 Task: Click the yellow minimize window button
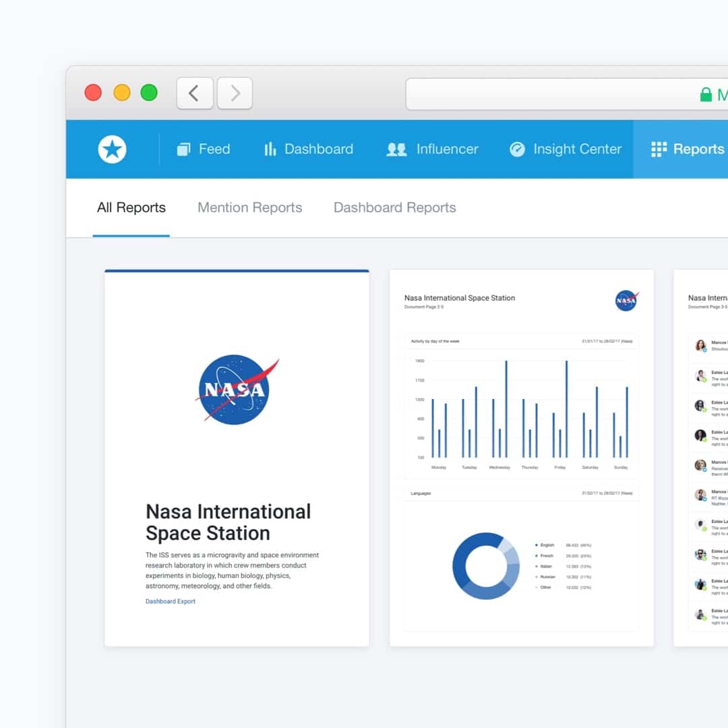[x=121, y=92]
